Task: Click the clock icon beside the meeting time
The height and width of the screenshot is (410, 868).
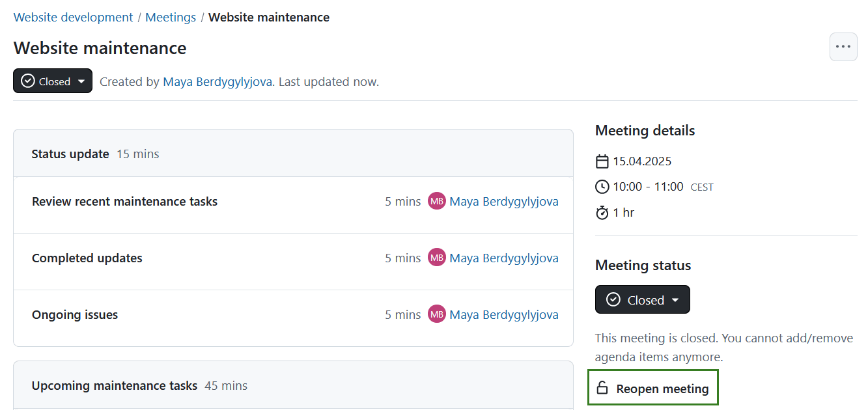Action: [x=602, y=186]
